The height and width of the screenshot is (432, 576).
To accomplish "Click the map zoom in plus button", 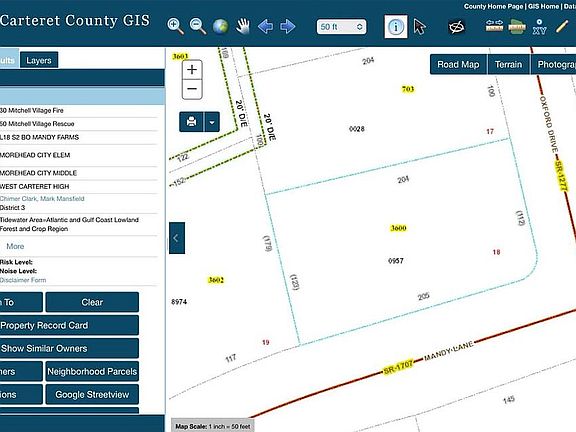I will point(192,70).
